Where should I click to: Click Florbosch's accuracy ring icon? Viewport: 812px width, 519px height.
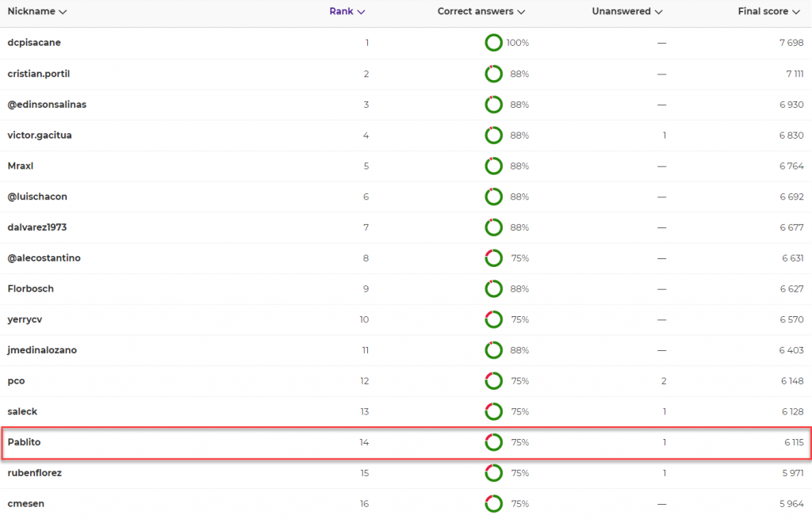click(x=493, y=288)
